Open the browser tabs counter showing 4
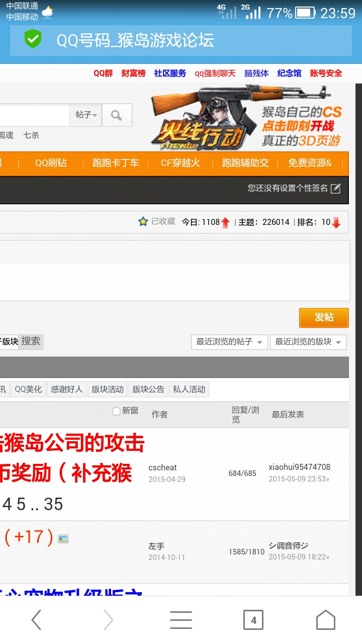This screenshot has height=644, width=362. (253, 620)
